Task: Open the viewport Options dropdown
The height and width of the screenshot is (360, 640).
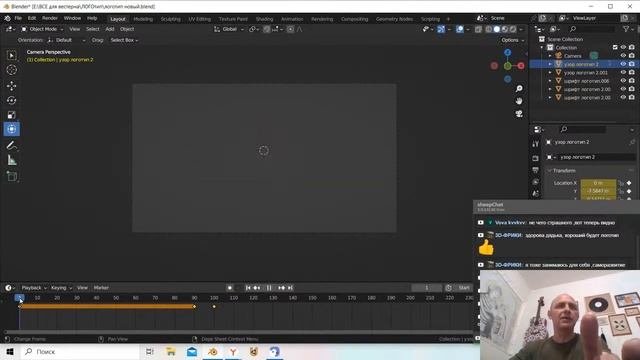Action: [512, 40]
